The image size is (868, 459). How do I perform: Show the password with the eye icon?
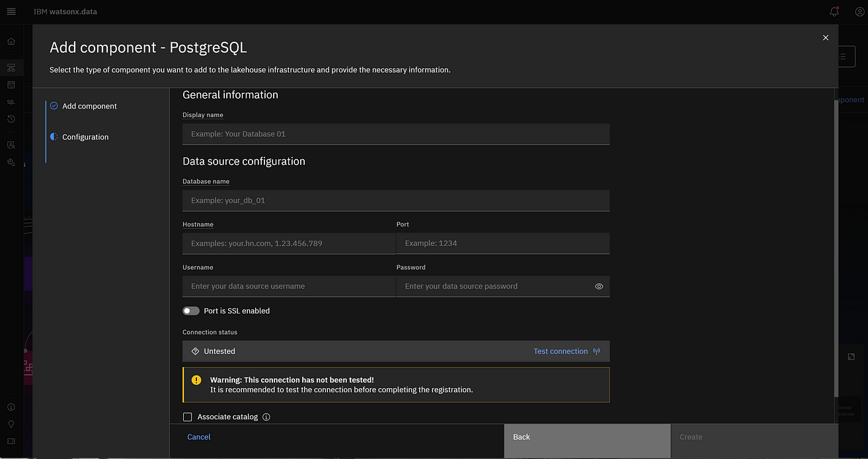tap(599, 286)
